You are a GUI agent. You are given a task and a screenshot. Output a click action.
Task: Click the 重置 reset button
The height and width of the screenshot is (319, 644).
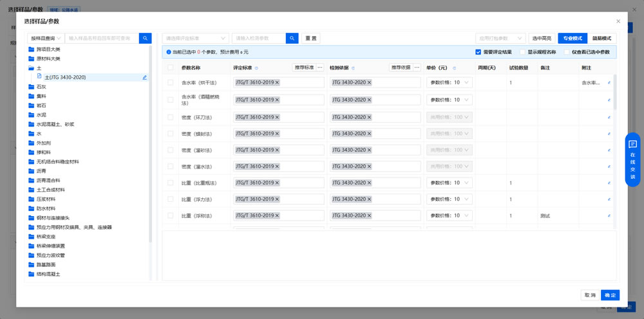(x=310, y=39)
